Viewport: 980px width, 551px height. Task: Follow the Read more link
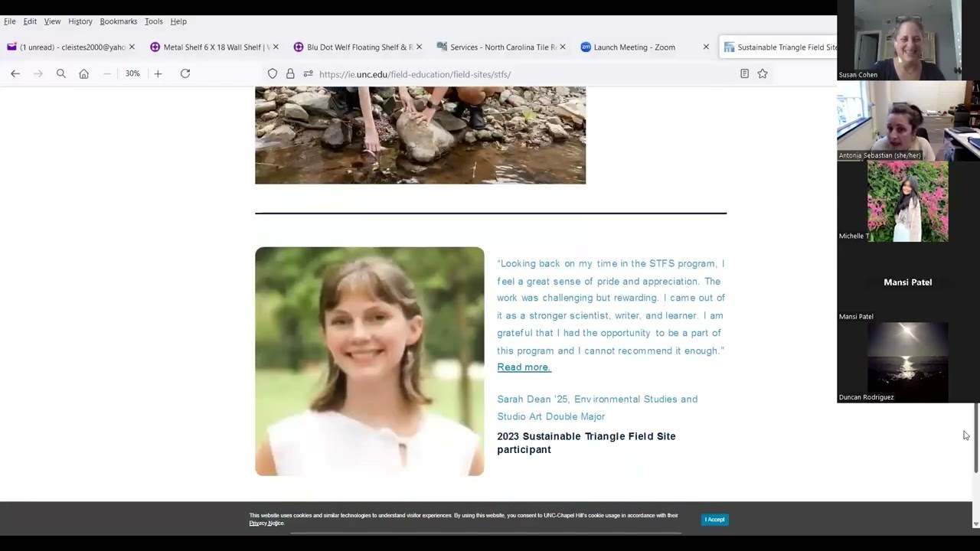[524, 367]
